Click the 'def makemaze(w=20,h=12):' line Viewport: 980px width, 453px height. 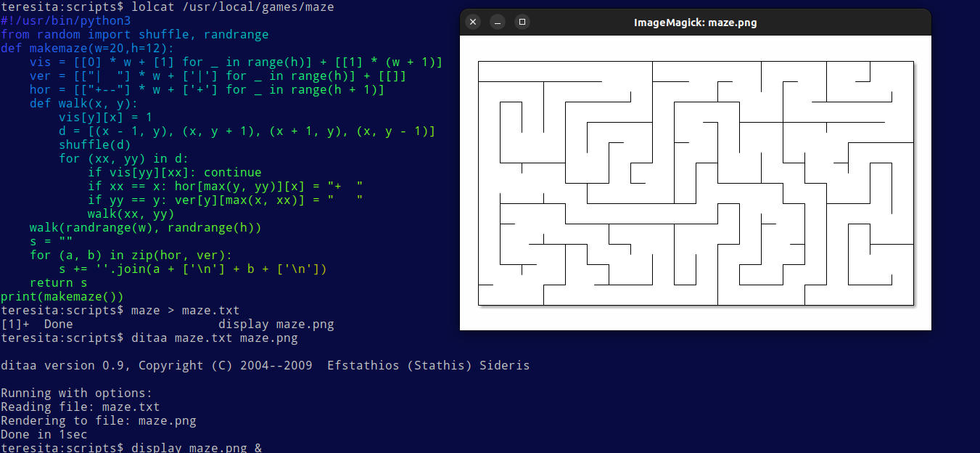pyautogui.click(x=87, y=49)
